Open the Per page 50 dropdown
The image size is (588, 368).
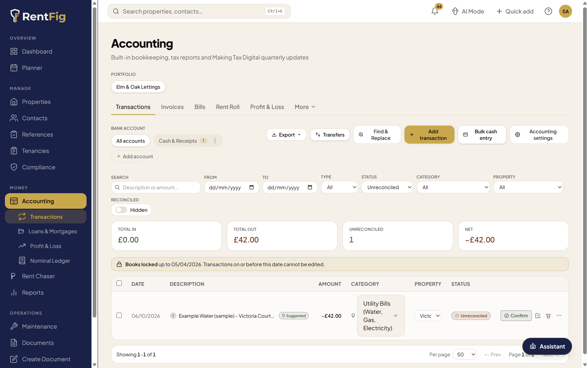pyautogui.click(x=464, y=354)
